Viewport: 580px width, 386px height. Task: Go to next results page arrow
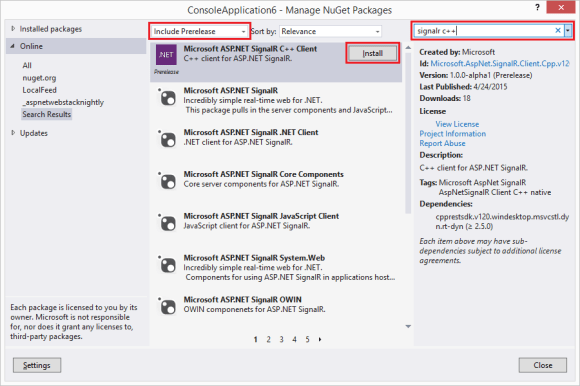(x=320, y=339)
